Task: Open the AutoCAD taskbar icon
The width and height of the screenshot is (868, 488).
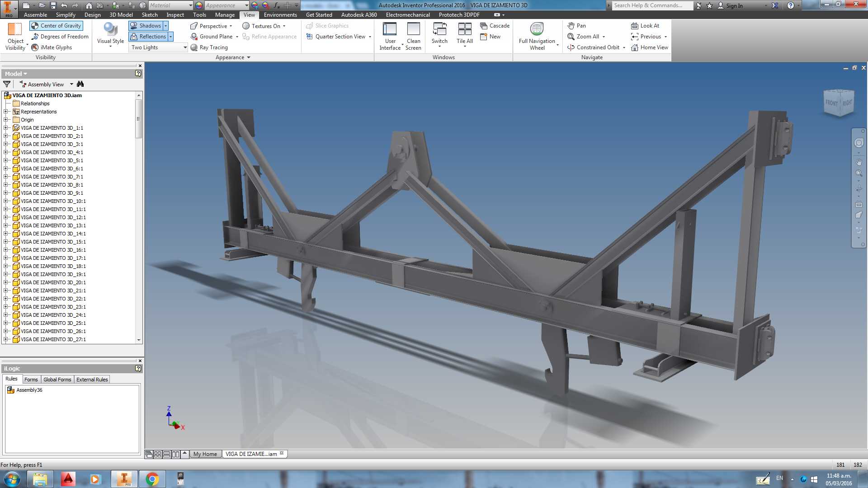Action: pyautogui.click(x=68, y=479)
